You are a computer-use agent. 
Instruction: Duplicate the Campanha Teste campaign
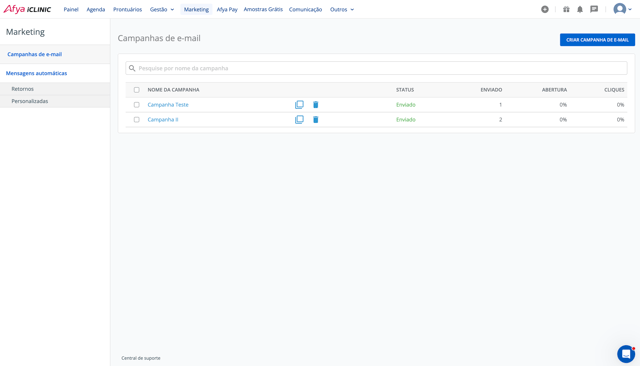tap(299, 104)
